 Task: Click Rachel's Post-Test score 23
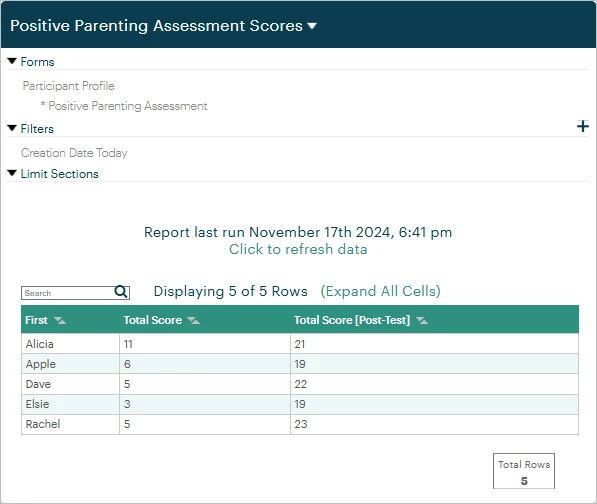tap(434, 424)
